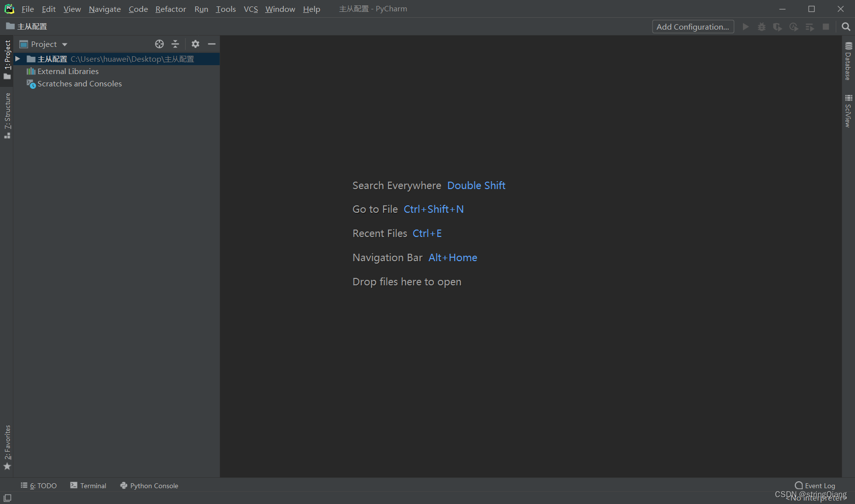
Task: Open Project panel settings gear
Action: [195, 44]
